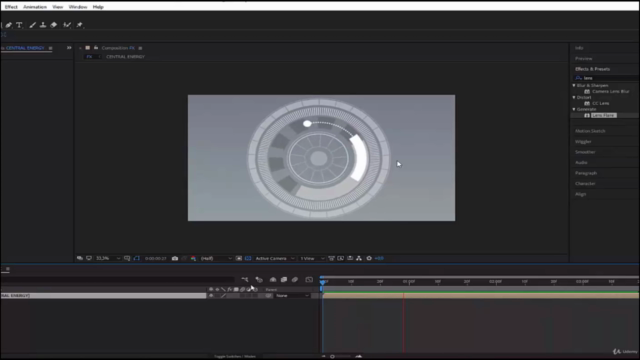Open the Info panel

579,48
